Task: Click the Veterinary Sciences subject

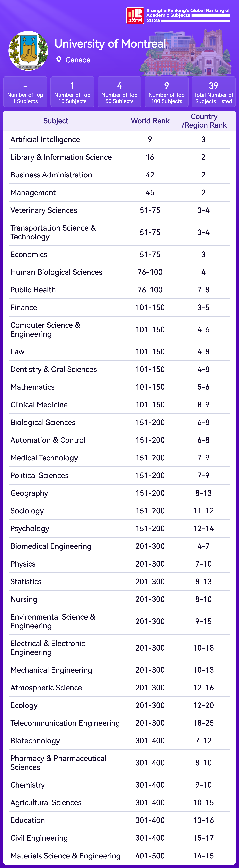Action: tap(44, 210)
